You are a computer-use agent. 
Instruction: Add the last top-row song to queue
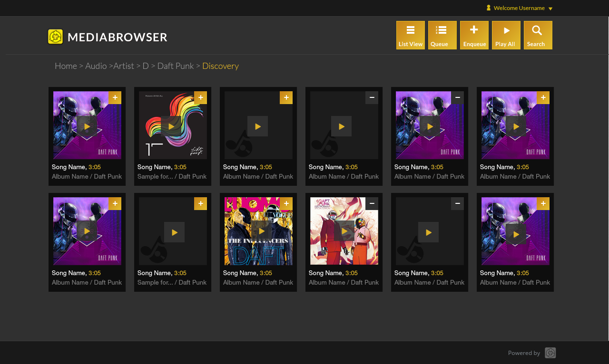pyautogui.click(x=543, y=97)
